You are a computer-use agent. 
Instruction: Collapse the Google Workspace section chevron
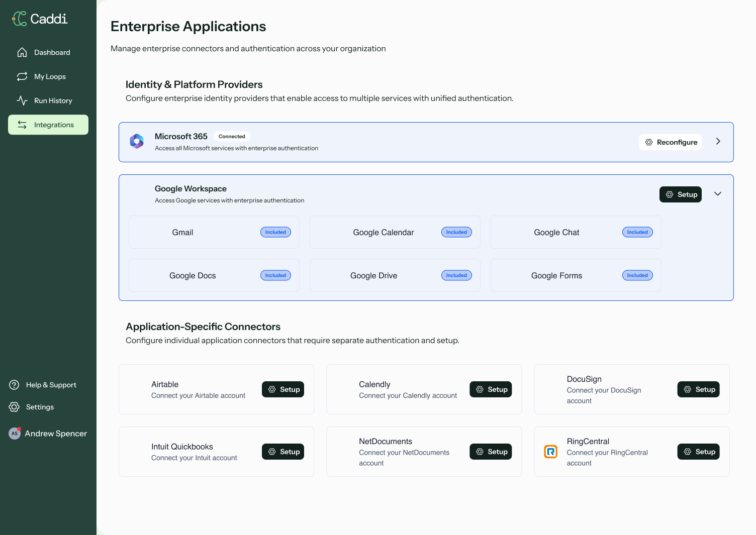pos(718,194)
